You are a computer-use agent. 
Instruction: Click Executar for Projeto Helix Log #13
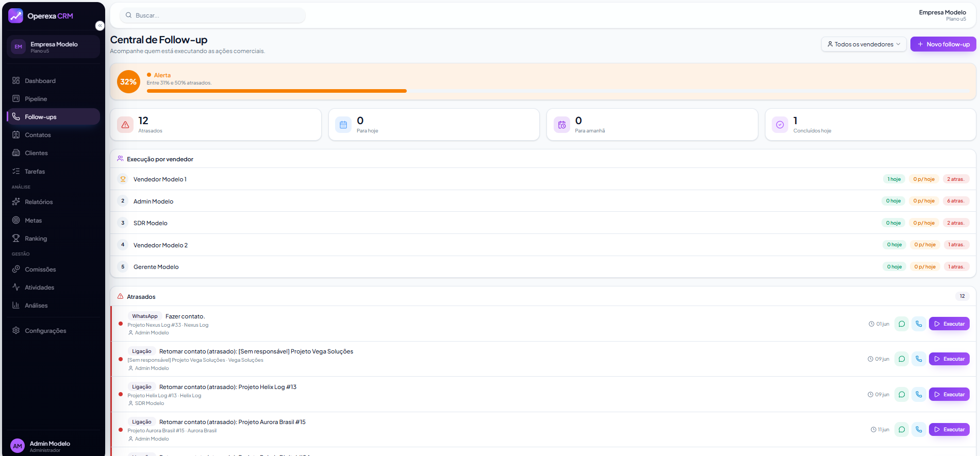949,395
